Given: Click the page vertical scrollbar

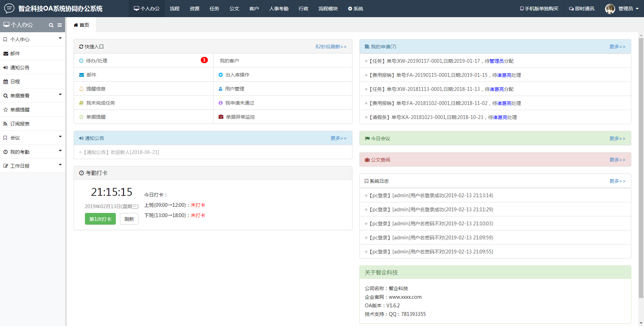Looking at the screenshot, I should (x=641, y=168).
